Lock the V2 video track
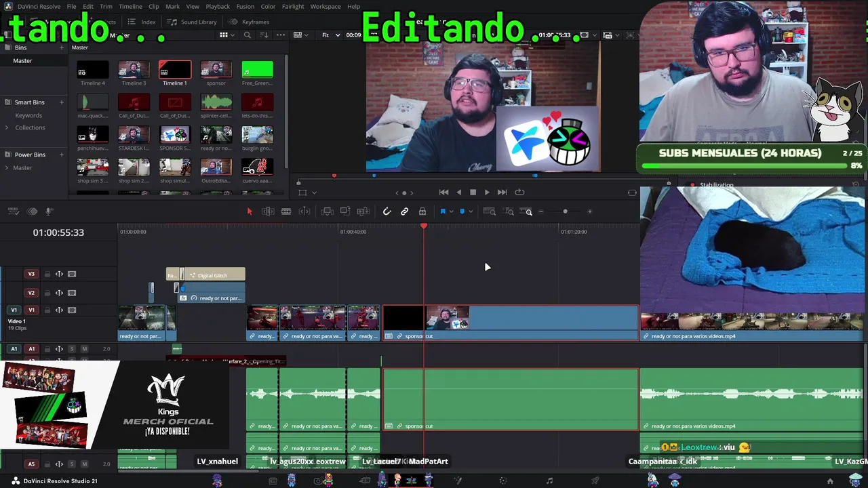 pyautogui.click(x=47, y=293)
